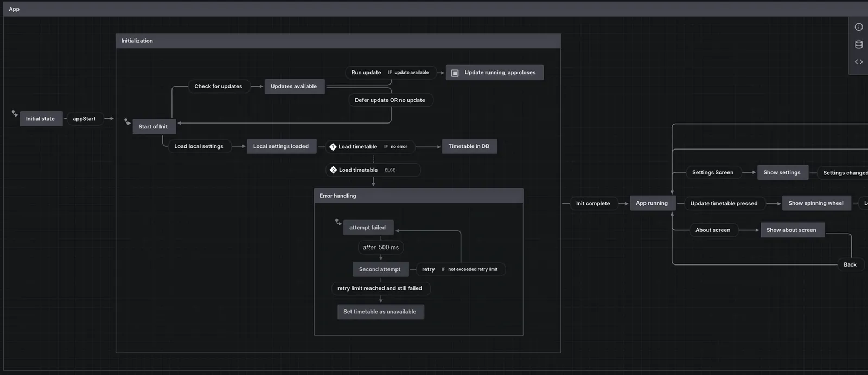Viewport: 868px width, 375px height.
Task: Select the Update timetable pressed event
Action: [724, 204]
